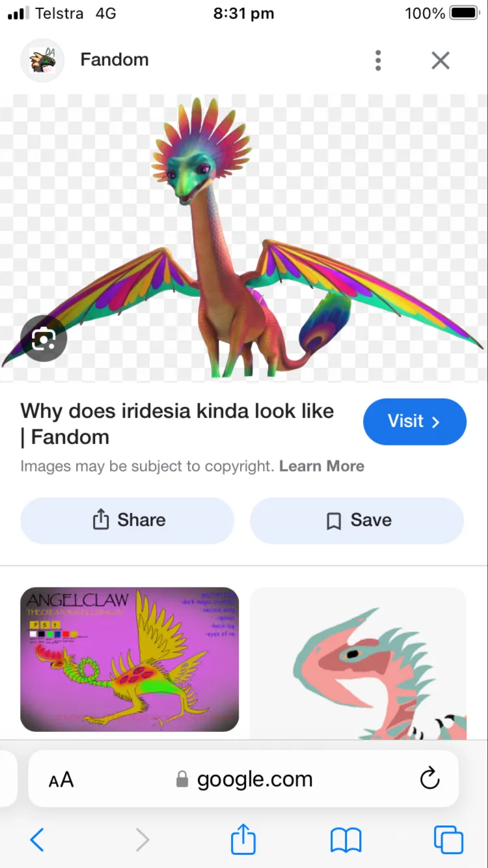
Task: Open the AA reader view menu
Action: 61,779
